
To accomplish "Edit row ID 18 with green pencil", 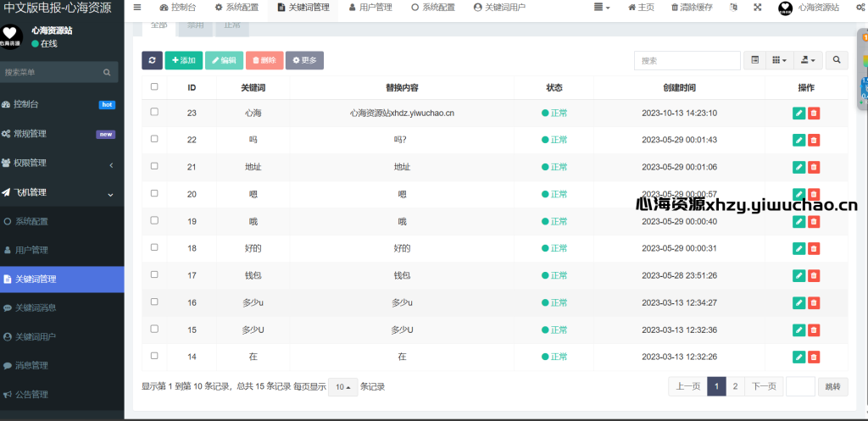I will pyautogui.click(x=798, y=248).
